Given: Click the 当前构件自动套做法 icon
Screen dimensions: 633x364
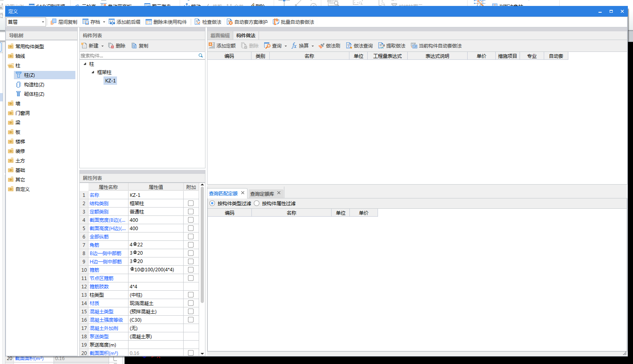Looking at the screenshot, I should pyautogui.click(x=414, y=46).
